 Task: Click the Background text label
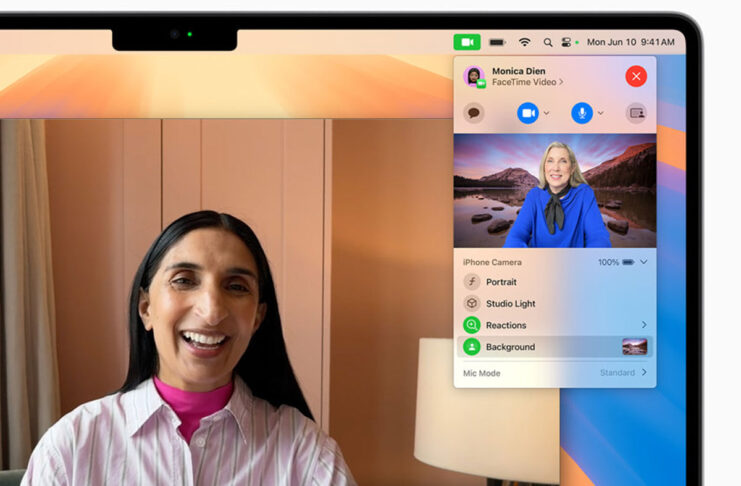pyautogui.click(x=510, y=347)
